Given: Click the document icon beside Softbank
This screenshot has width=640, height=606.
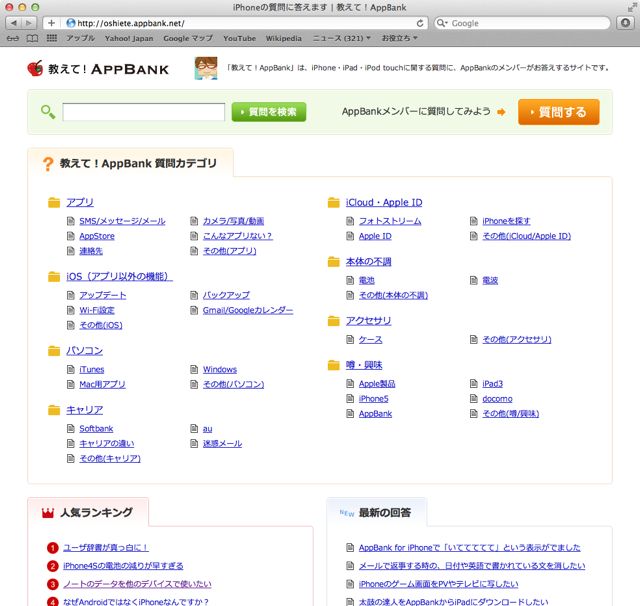Looking at the screenshot, I should coord(71,428).
